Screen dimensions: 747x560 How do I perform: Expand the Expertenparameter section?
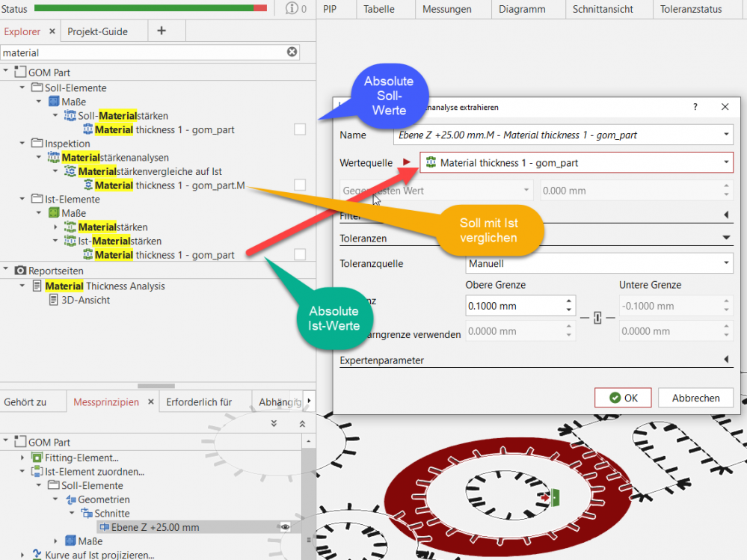(726, 360)
